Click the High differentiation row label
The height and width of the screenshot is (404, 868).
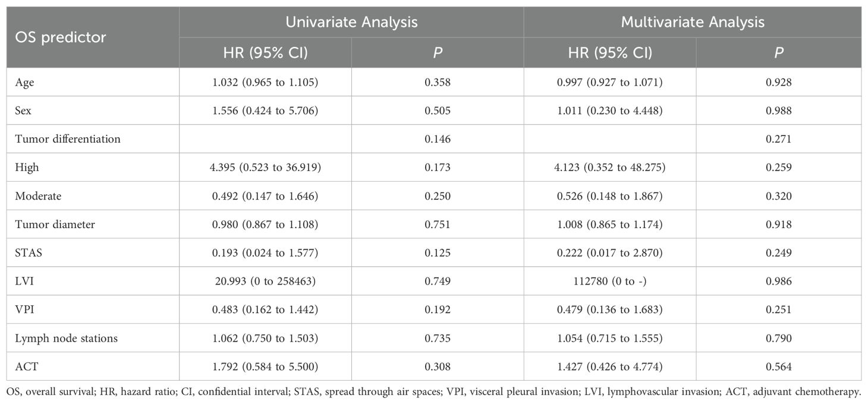coord(27,168)
